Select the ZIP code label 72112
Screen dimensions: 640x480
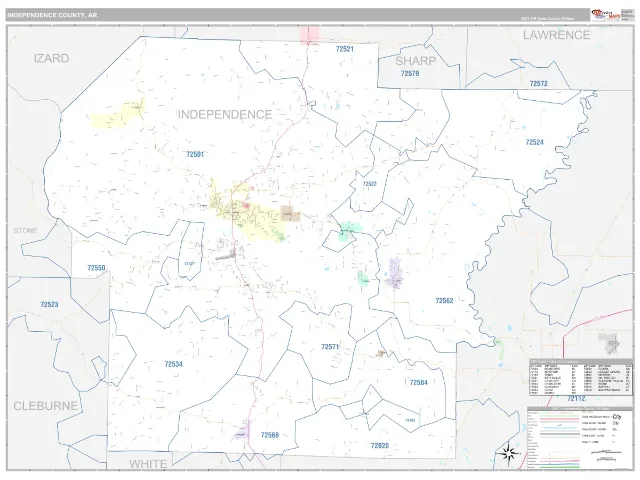coord(576,398)
